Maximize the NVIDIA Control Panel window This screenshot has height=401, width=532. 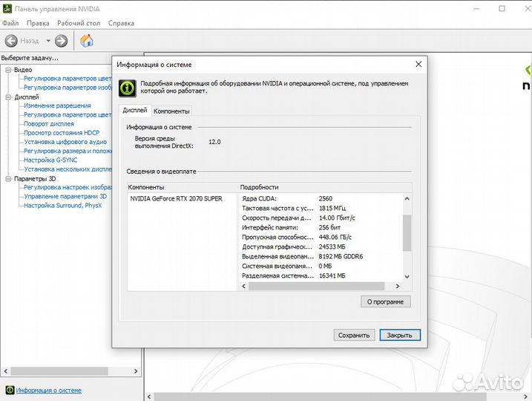pos(502,9)
